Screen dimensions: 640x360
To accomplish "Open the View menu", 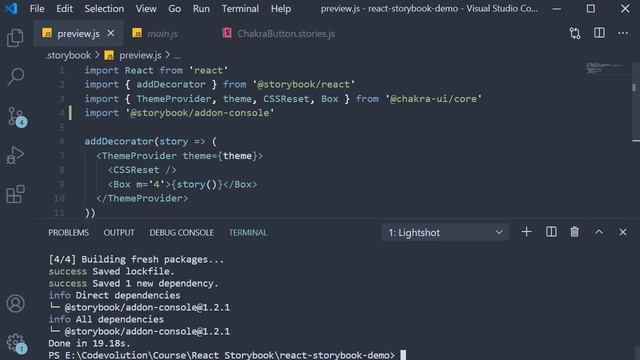I will [146, 9].
